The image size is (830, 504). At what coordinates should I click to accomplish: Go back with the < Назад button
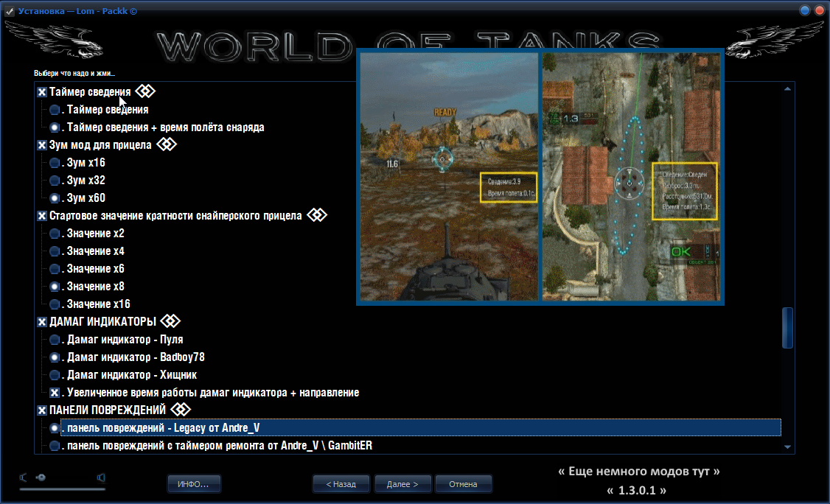[341, 484]
